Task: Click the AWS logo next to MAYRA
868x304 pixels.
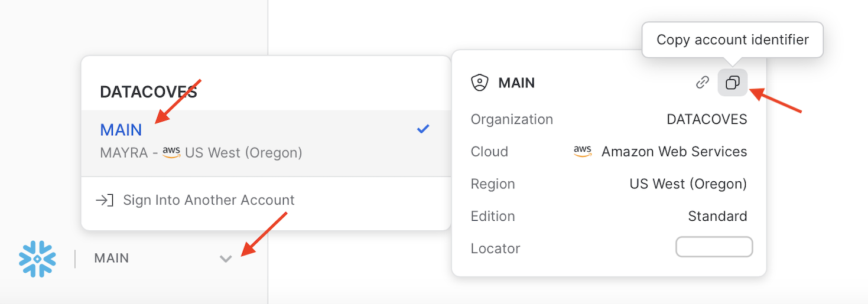Action: (171, 152)
